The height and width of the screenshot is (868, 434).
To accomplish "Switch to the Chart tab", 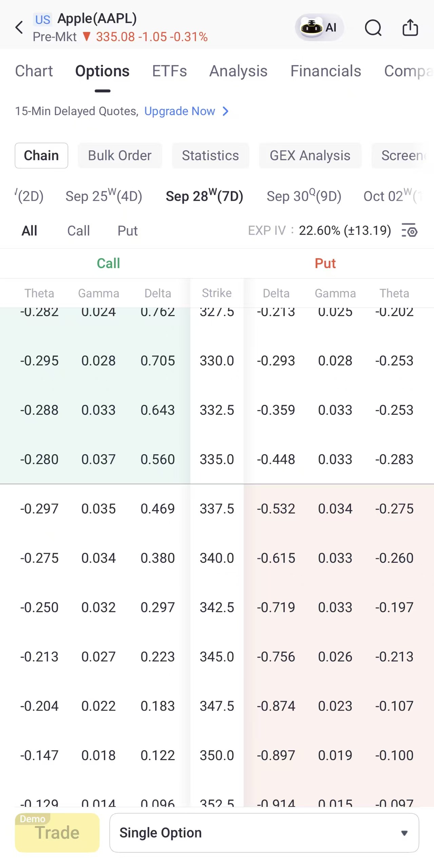I will tap(34, 71).
